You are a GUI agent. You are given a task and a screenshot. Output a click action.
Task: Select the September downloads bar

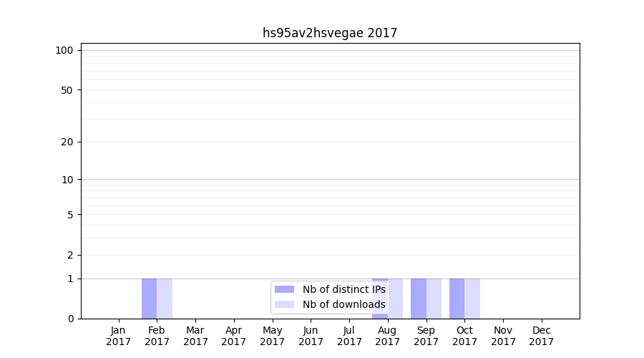click(x=434, y=299)
